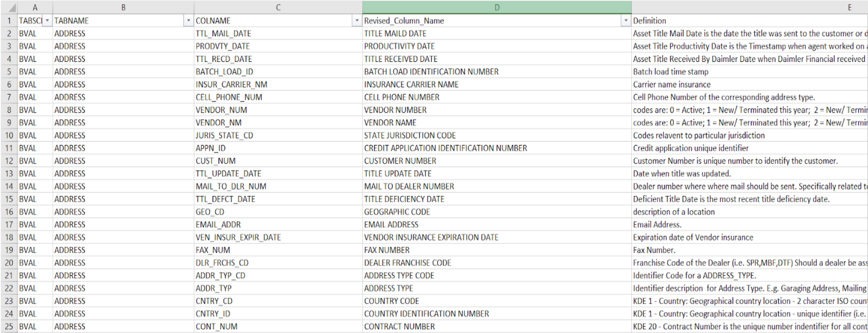868x333 pixels.
Task: Select cell VENDOR_NM
Action: tap(278, 123)
